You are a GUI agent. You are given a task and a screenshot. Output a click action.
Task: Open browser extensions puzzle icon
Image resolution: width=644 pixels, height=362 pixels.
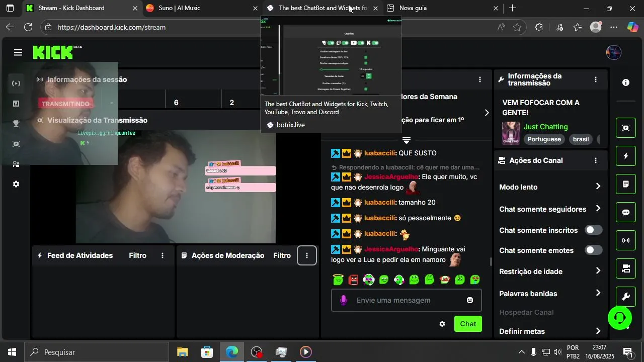tap(539, 27)
